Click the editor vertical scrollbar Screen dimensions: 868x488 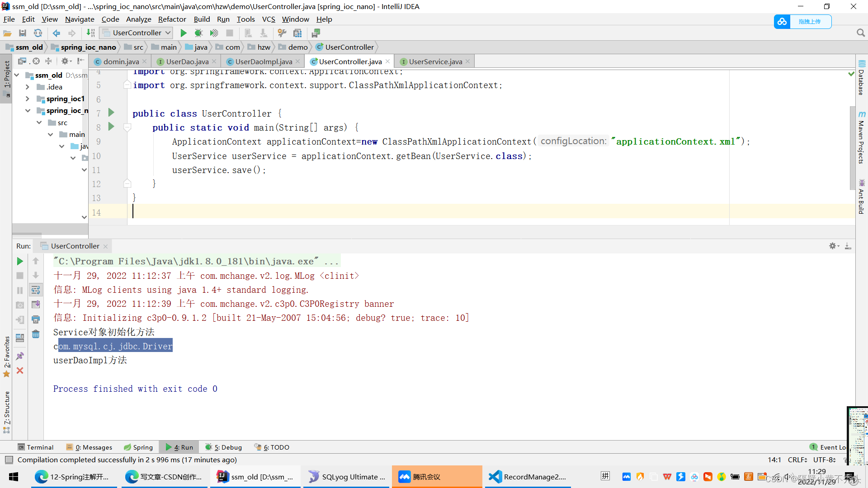[852, 147]
